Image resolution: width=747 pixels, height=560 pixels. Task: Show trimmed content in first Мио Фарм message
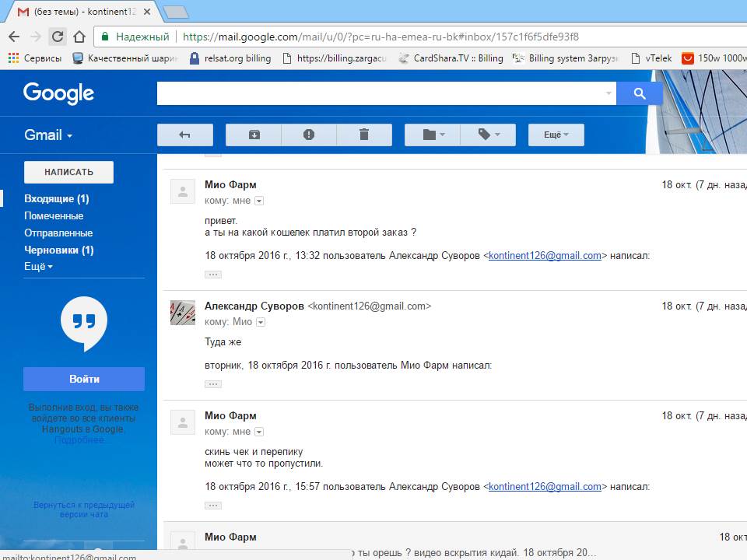point(213,275)
